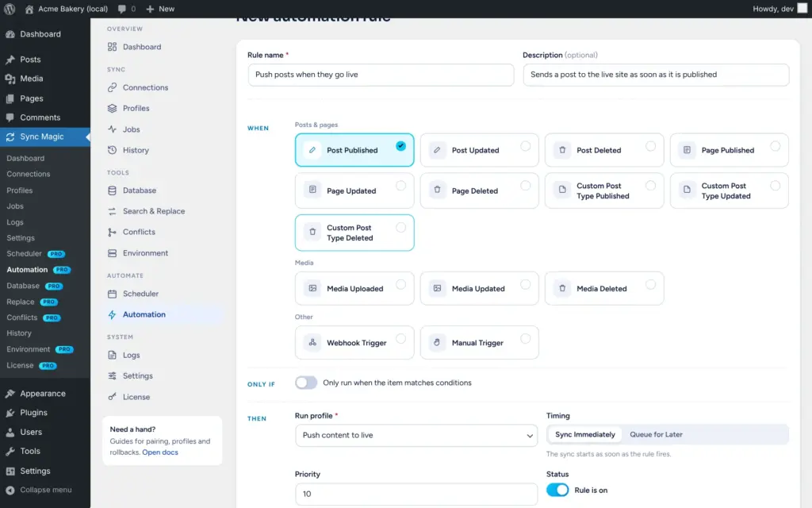Click the Logs document icon
Screen dimensions: 812x508
pyautogui.click(x=112, y=355)
